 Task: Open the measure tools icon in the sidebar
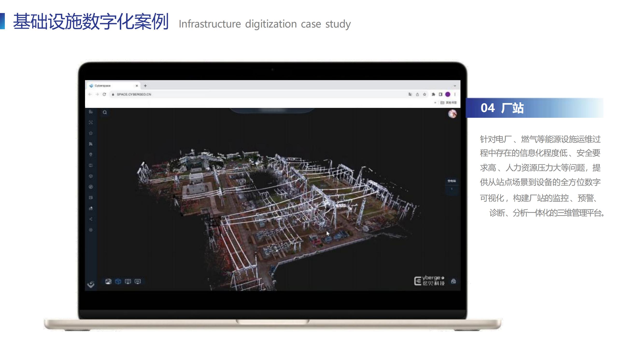(x=91, y=144)
